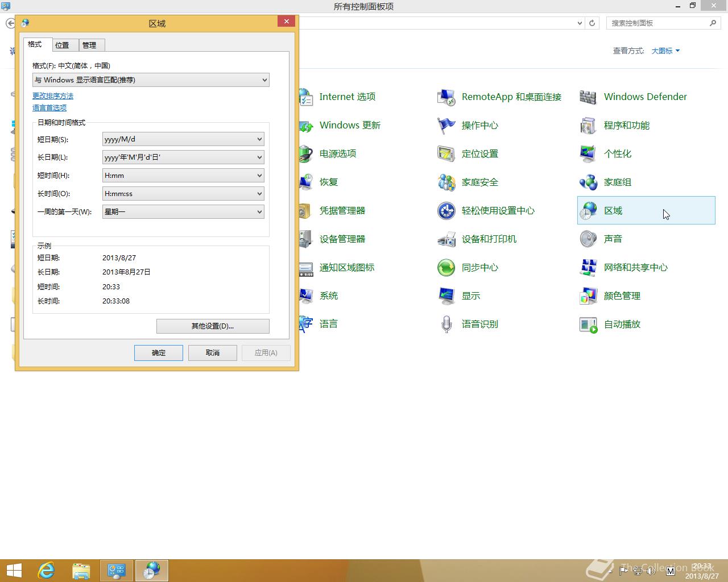Screen dimensions: 728x582
Task: Click the 其他设置 button
Action: (x=213, y=326)
